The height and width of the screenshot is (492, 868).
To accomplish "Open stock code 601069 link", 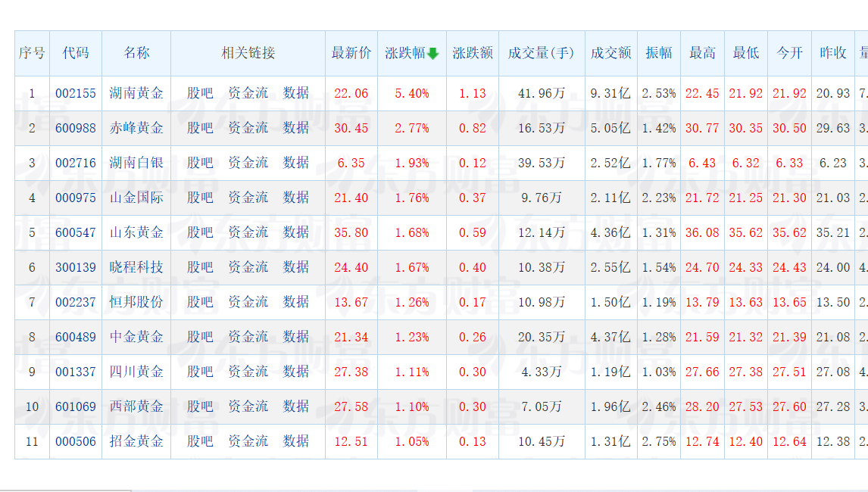I will (x=75, y=407).
